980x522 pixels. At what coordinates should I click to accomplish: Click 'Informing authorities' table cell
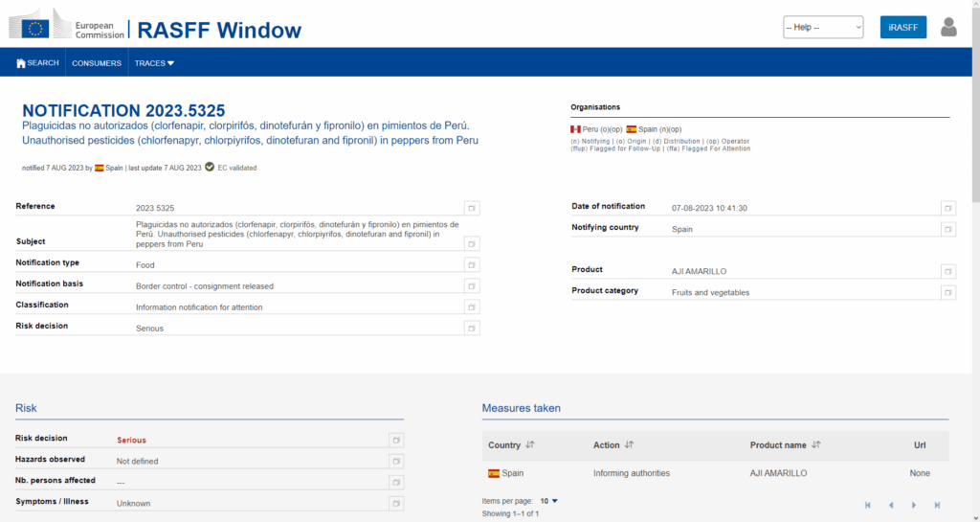tap(632, 473)
